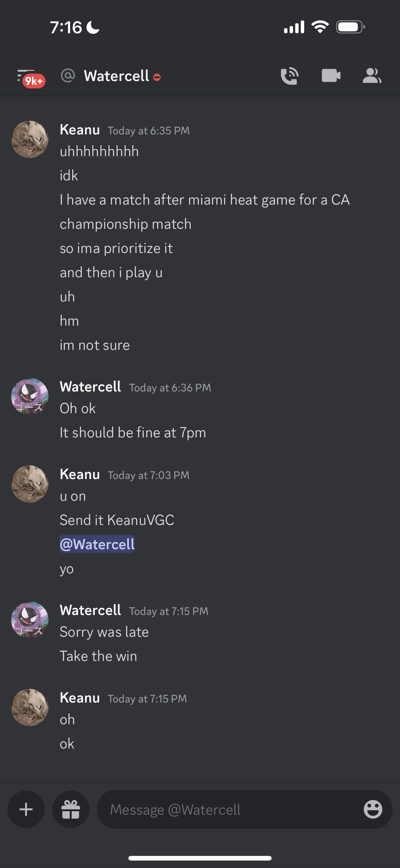Open the emoji picker
This screenshot has width=400, height=868.
373,809
